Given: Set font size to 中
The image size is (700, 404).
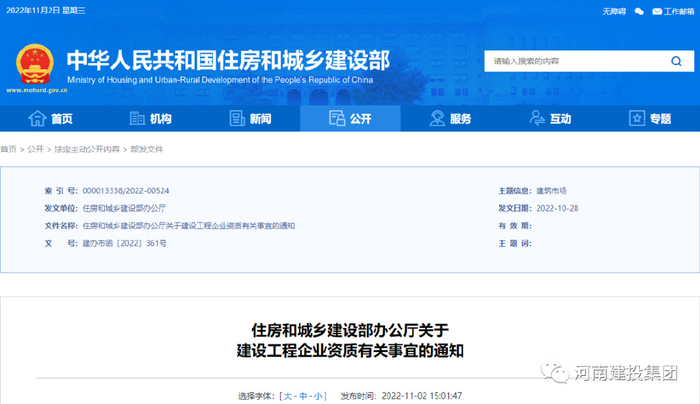Looking at the screenshot, I should point(303,396).
